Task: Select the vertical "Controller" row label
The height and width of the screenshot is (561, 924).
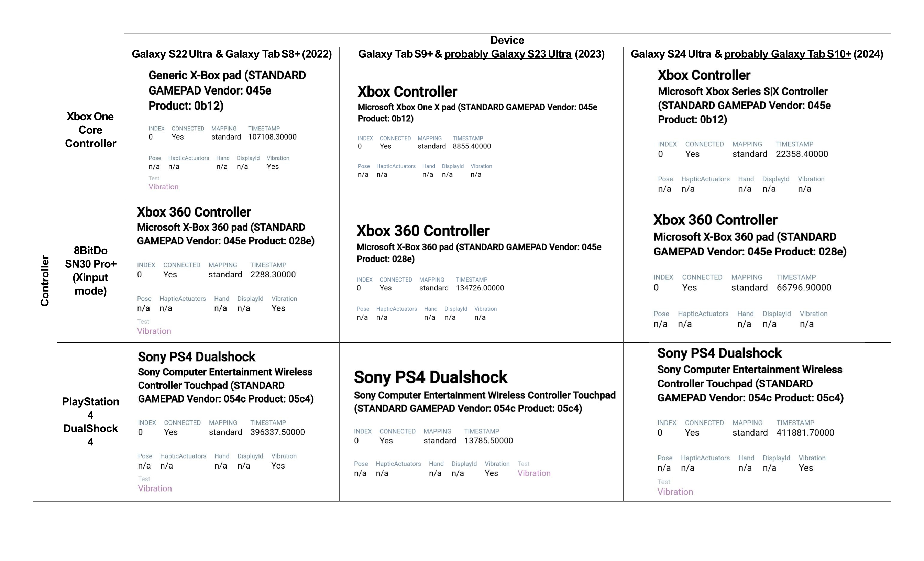Action: [45, 281]
